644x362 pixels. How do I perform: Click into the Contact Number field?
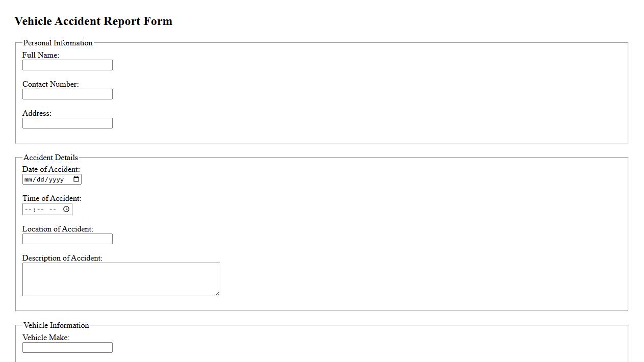pos(67,94)
